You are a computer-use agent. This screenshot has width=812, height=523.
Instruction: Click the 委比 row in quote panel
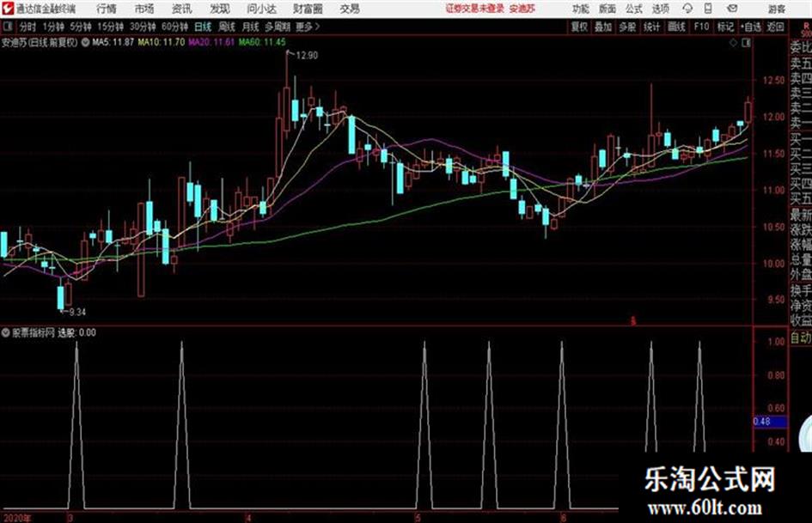(801, 48)
